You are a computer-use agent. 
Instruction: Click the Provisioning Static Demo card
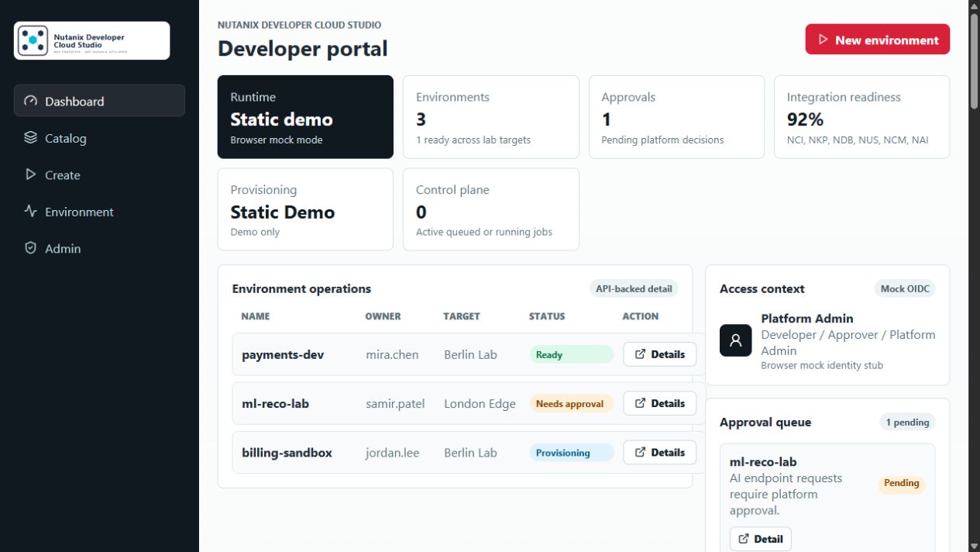pos(305,209)
